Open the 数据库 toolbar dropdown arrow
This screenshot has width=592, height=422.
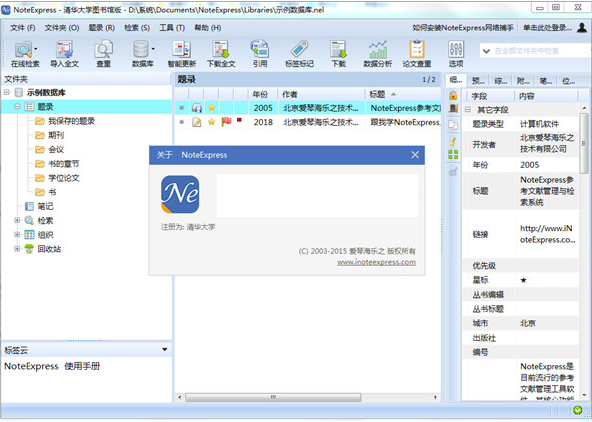click(153, 49)
